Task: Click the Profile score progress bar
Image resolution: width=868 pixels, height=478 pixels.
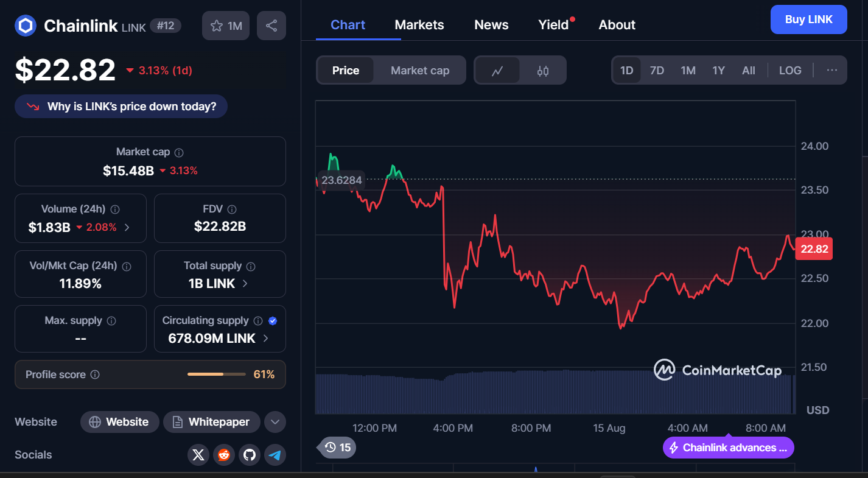Action: (x=217, y=374)
